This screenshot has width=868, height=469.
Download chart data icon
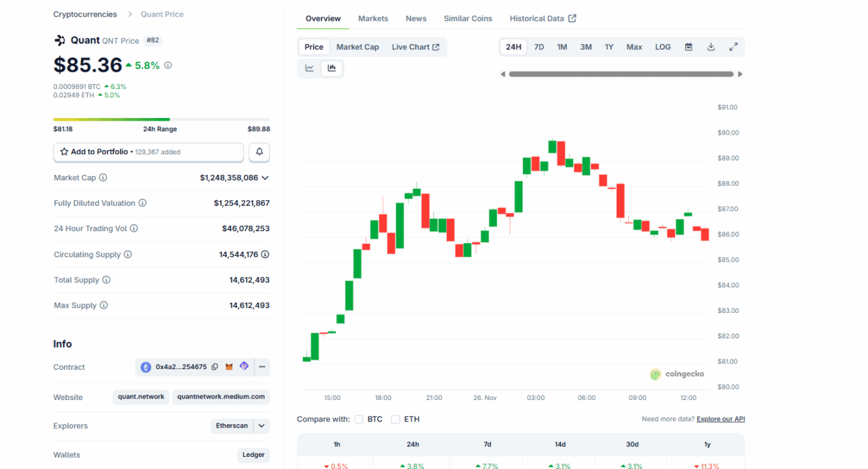pos(711,47)
